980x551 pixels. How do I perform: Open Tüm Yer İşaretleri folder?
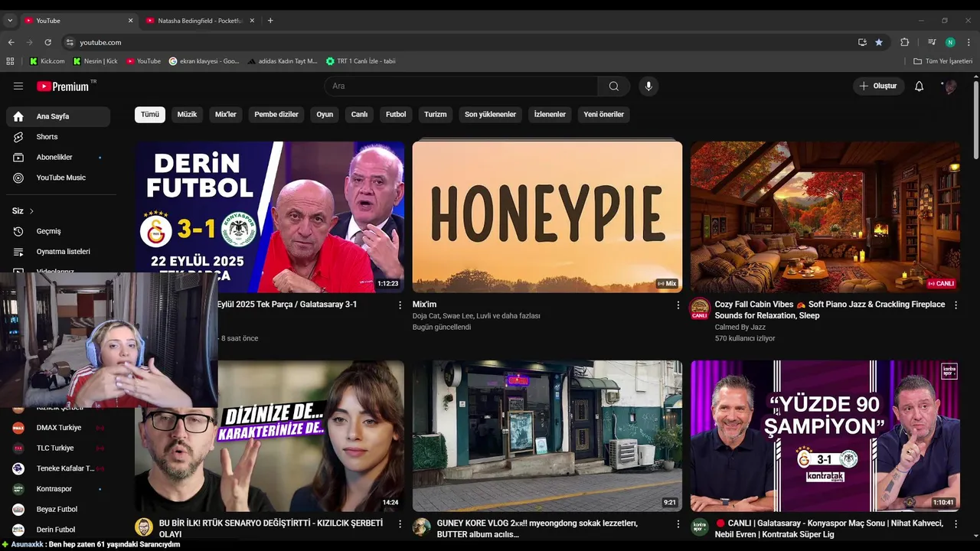click(942, 61)
